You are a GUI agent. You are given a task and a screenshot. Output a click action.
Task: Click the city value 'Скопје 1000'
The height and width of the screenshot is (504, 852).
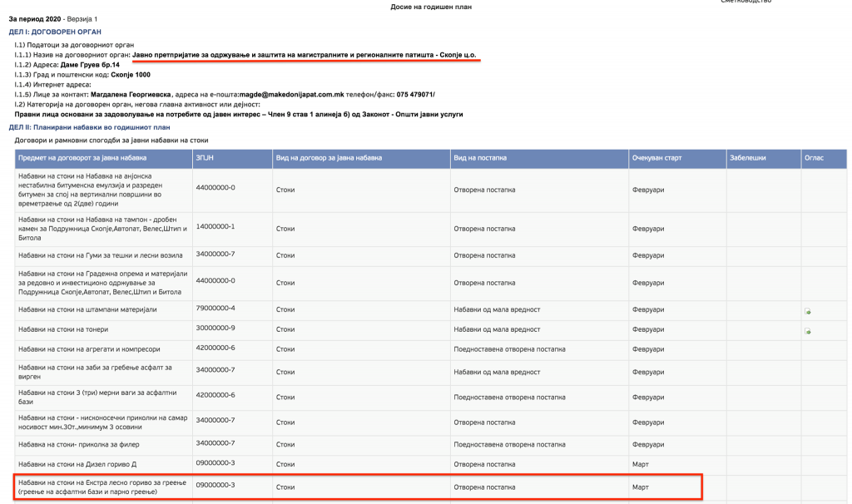point(131,75)
